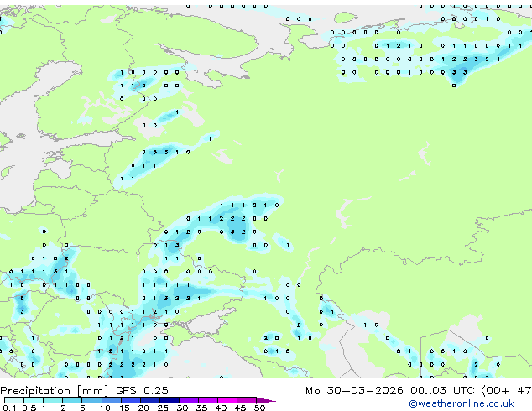532x411 pixels.
Task: Click the 45–50 mm legend swatch
Action: tap(247, 400)
